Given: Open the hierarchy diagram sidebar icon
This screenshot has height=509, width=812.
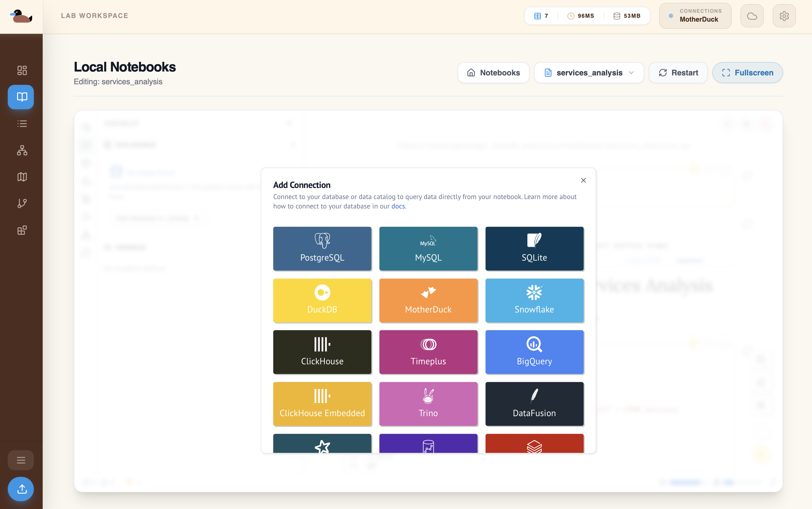Looking at the screenshot, I should (x=22, y=150).
